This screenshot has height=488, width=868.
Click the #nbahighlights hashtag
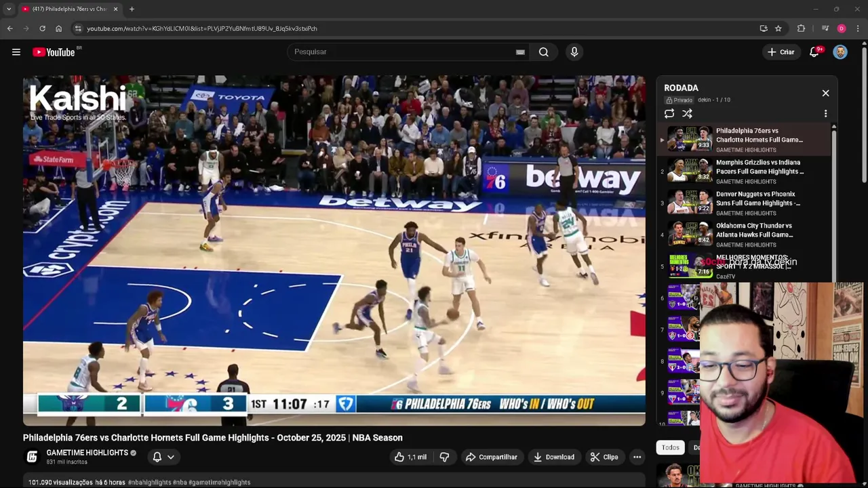coord(149,483)
